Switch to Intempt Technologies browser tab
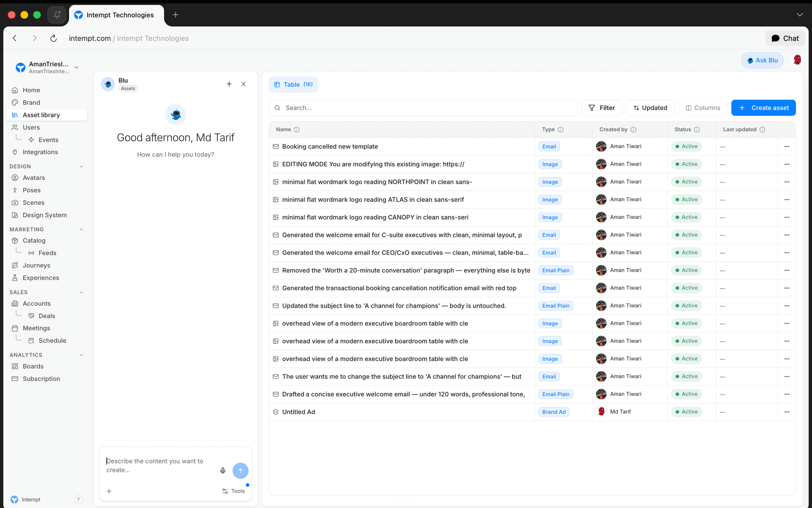The image size is (812, 508). point(116,15)
